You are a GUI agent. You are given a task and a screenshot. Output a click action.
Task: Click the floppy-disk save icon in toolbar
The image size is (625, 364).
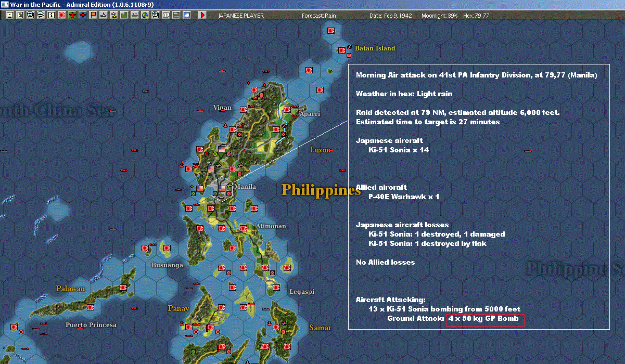tap(9, 15)
